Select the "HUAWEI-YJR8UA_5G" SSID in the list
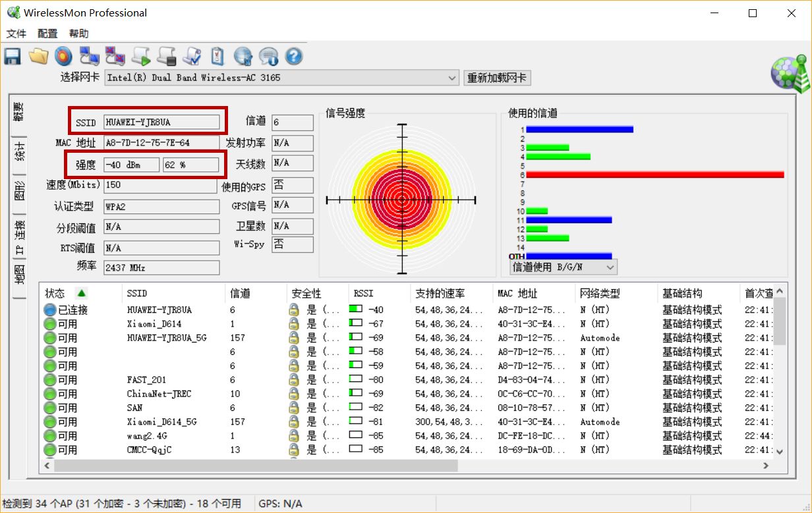The image size is (812, 513). pos(166,338)
